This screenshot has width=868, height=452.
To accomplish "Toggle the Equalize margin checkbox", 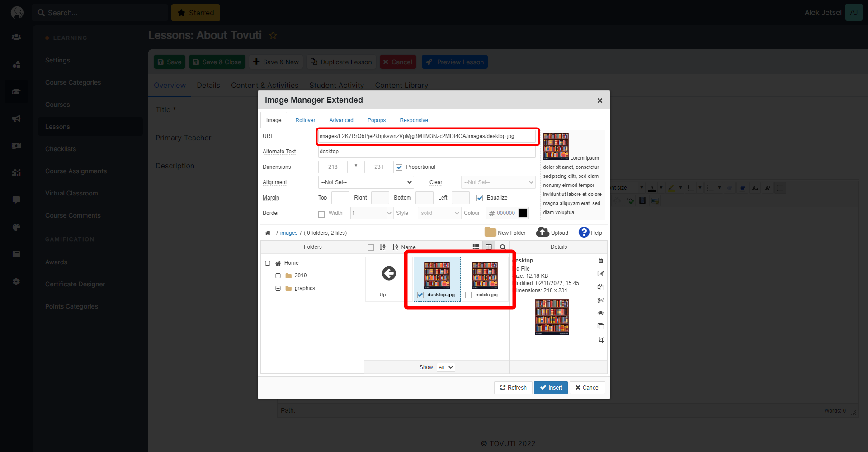I will coord(480,198).
